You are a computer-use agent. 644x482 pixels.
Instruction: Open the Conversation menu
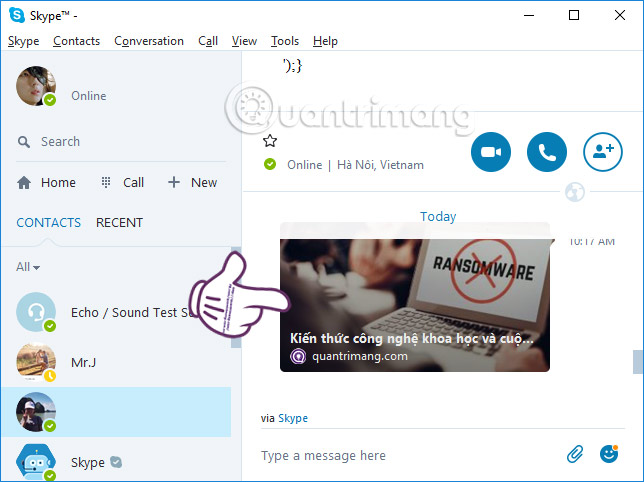(149, 41)
